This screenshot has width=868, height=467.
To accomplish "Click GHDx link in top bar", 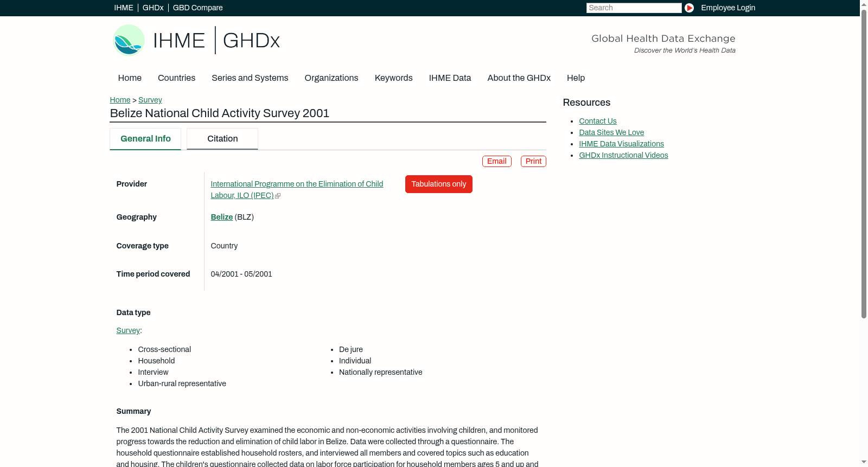I will 153,8.
